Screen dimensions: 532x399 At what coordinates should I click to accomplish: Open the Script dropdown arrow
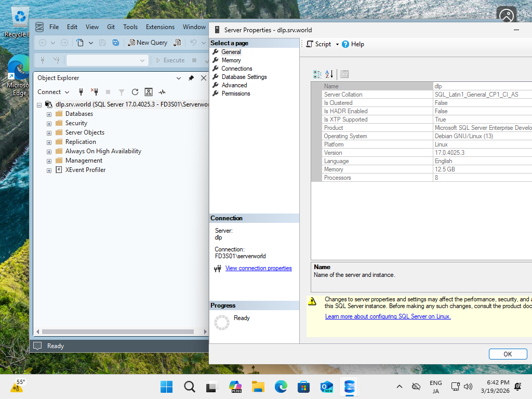(x=337, y=45)
